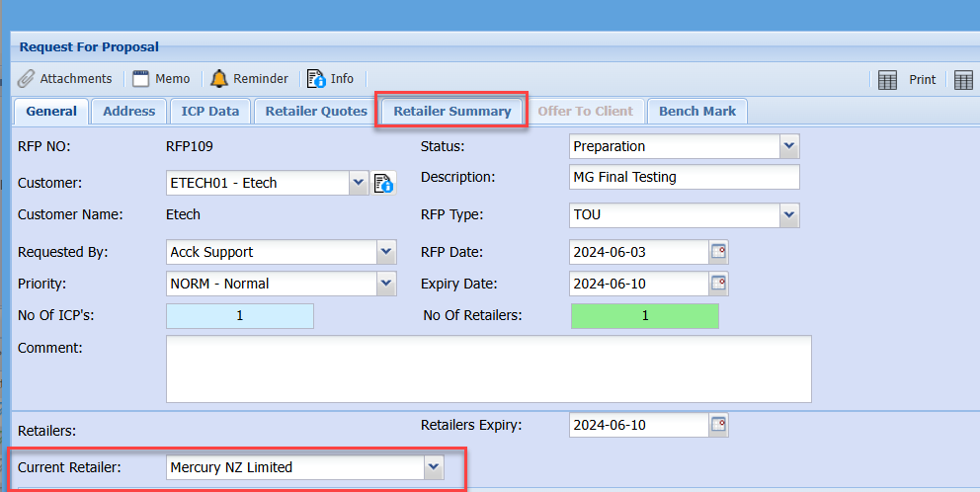Click into the Description text field
This screenshot has width=980, height=492.
click(684, 178)
